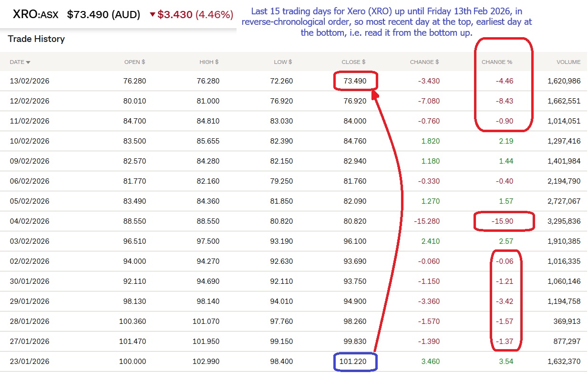This screenshot has width=588, height=373.
Task: Click the circled 101.220 closing price
Action: coord(354,362)
